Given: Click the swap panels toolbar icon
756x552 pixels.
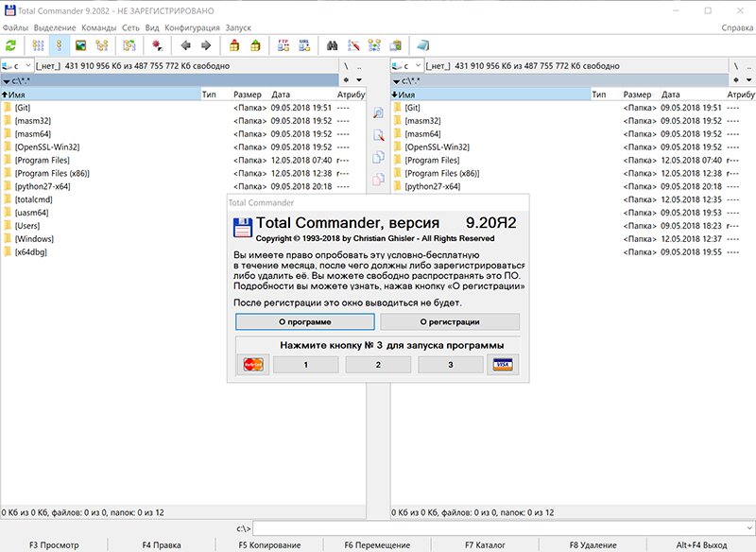Looking at the screenshot, I should point(129,45).
